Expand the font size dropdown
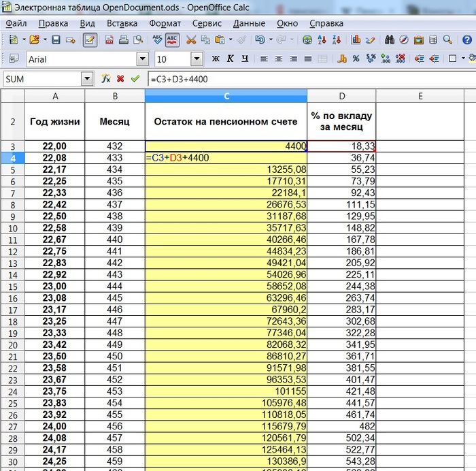Viewport: 476px width, 471px height. pyautogui.click(x=197, y=59)
